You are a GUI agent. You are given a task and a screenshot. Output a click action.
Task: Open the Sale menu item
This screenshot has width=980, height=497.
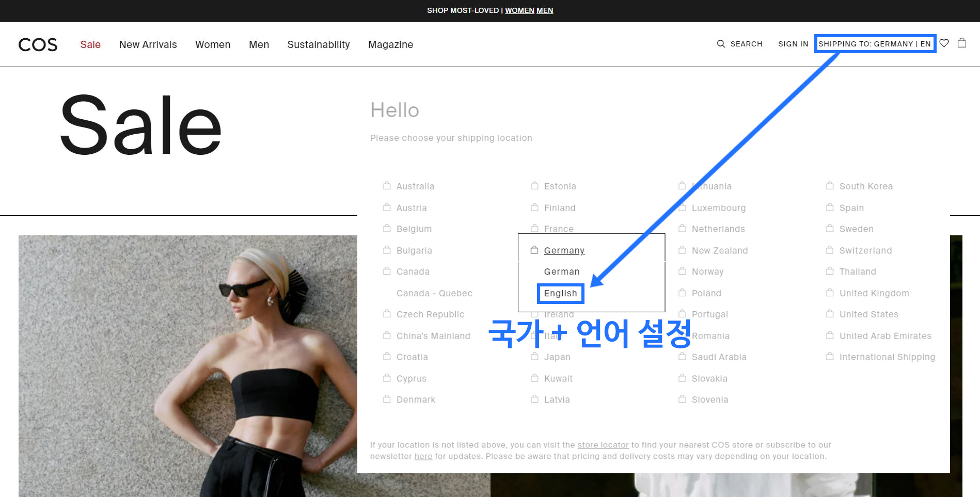90,44
